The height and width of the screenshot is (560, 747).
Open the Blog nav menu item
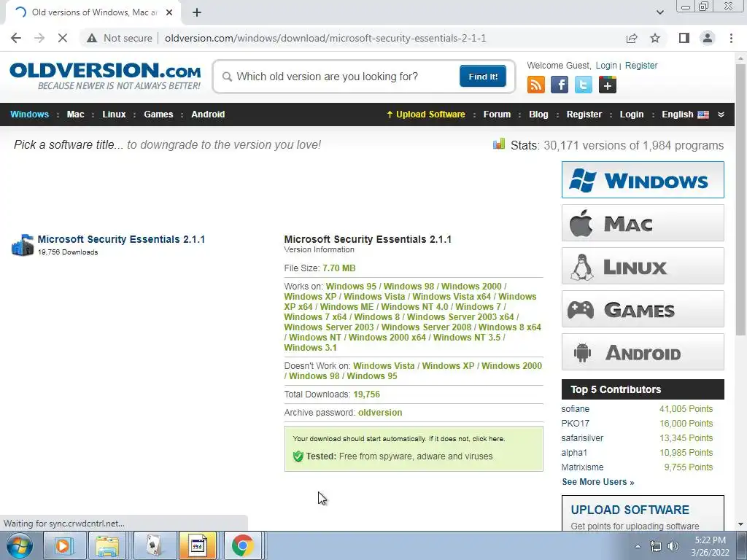tap(538, 114)
